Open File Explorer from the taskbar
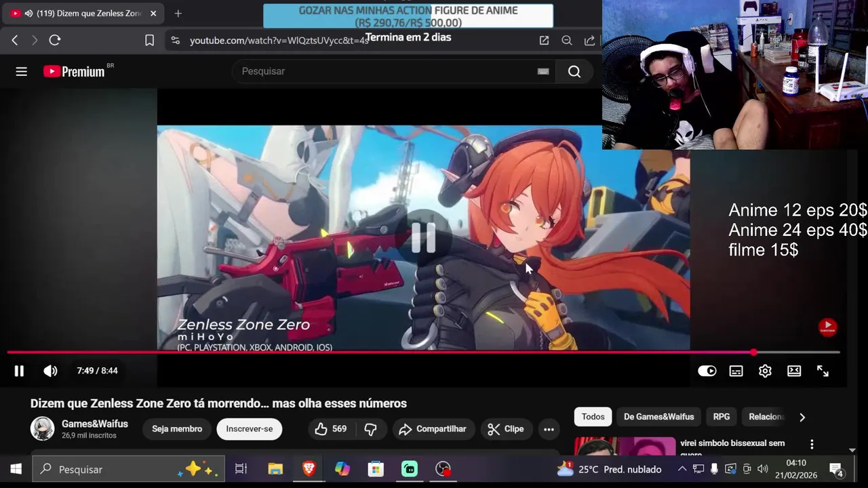This screenshot has height=488, width=868. pos(275,469)
